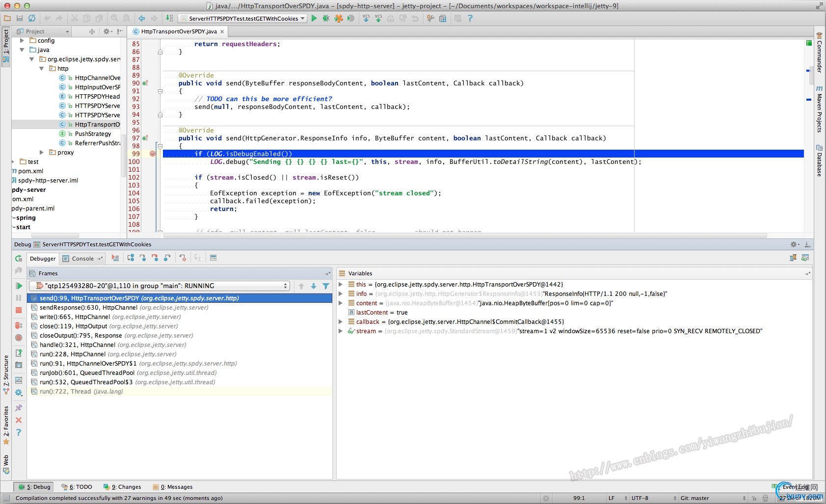Click Show Execution Point in debugger toolbar

click(x=115, y=258)
